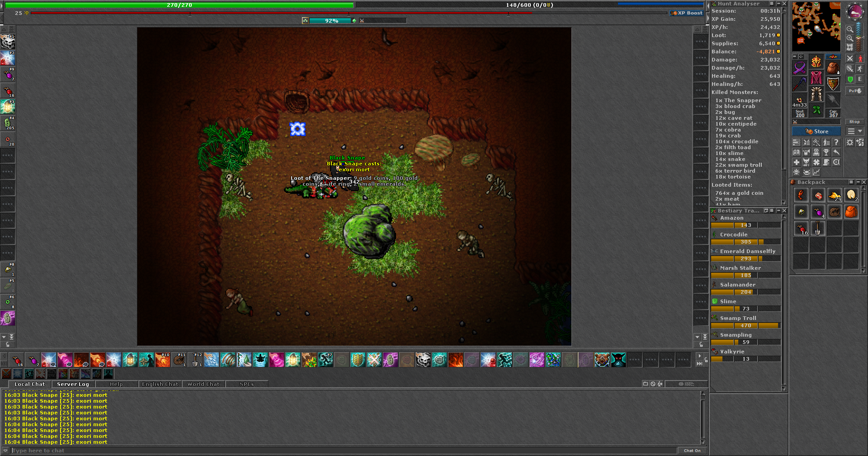The image size is (868, 456).
Task: Click the purple scarf amulet slot
Action: 800,67
